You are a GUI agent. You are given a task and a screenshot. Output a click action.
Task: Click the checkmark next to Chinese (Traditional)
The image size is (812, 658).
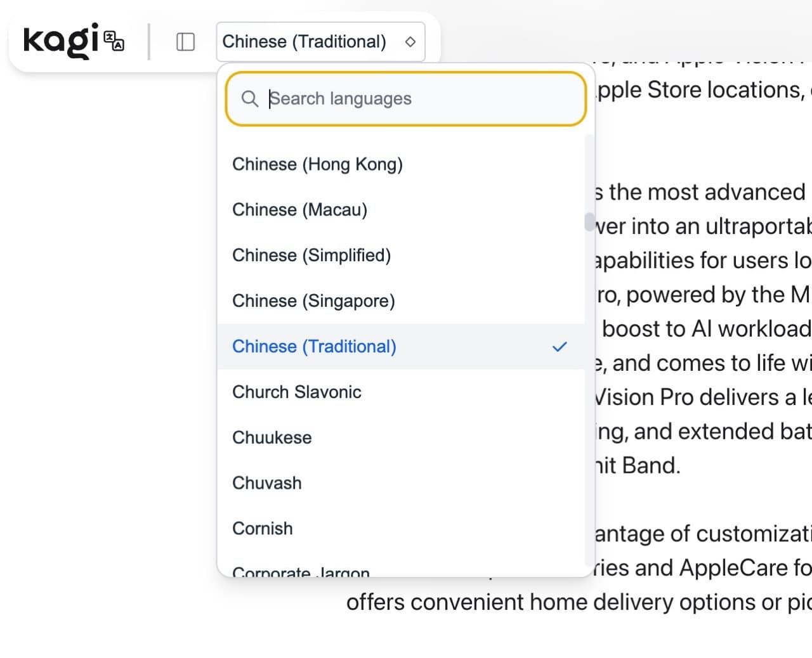[560, 347]
